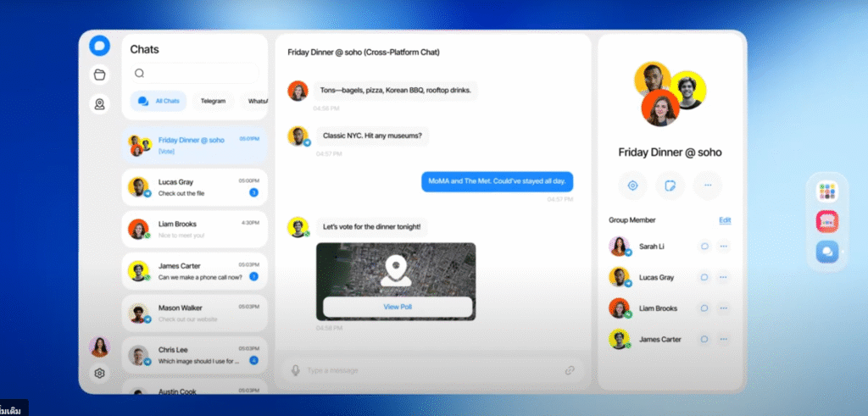Select the All Chats filter tab
Screen dimensions: 868x416
[x=159, y=101]
